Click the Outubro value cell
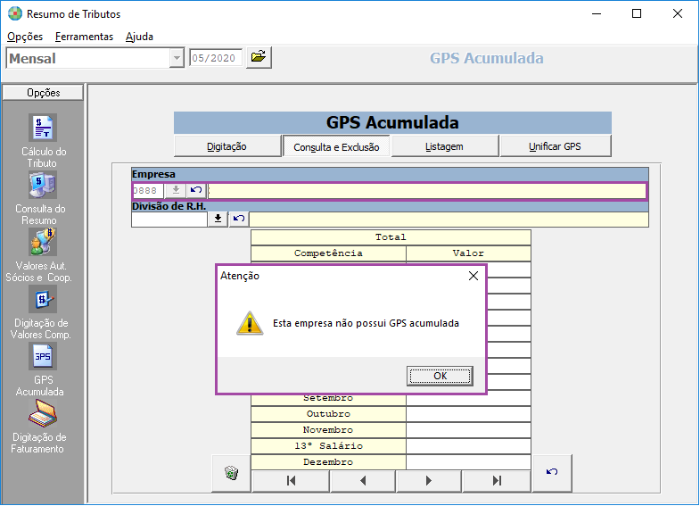Image resolution: width=700 pixels, height=506 pixels. pyautogui.click(x=468, y=414)
